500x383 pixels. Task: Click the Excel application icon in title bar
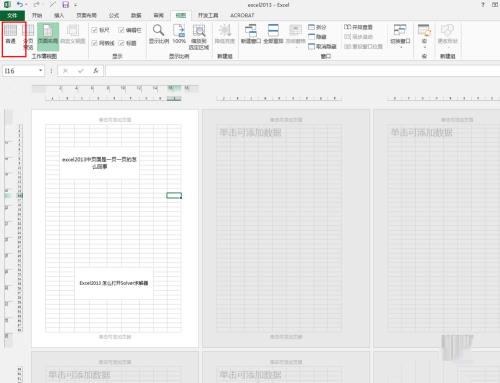coord(7,4)
